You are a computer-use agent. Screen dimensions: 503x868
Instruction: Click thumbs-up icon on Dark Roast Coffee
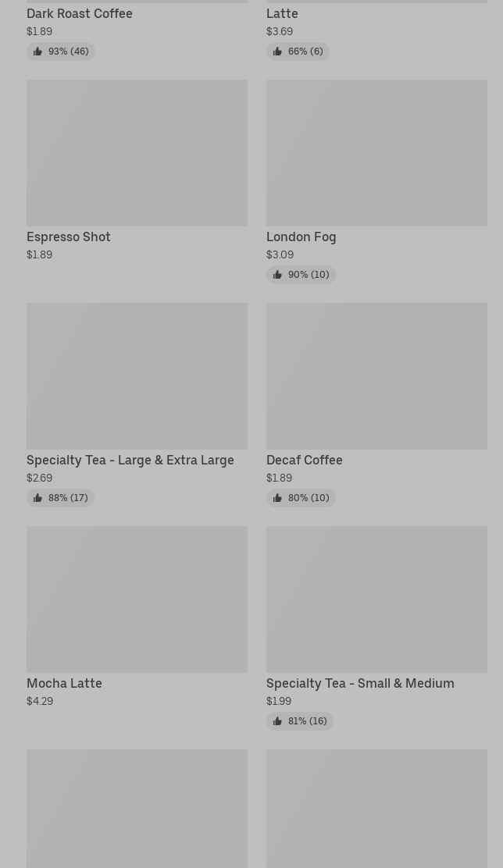(x=37, y=52)
